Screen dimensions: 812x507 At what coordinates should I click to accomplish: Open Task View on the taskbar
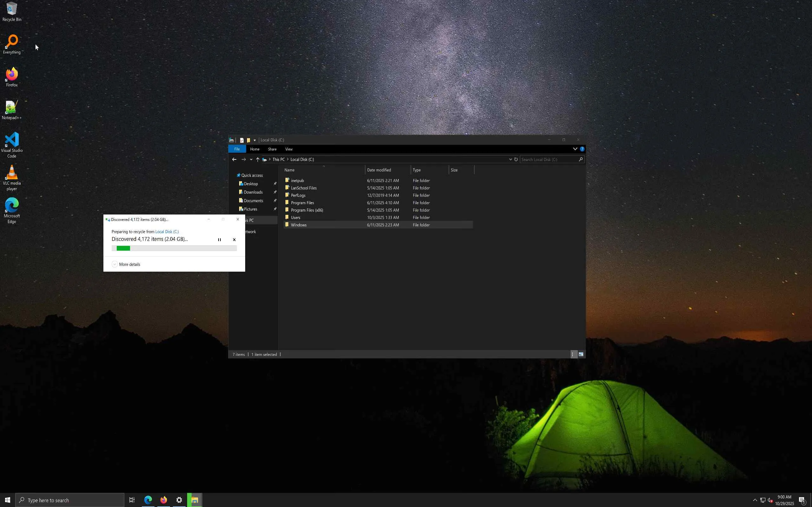click(132, 500)
